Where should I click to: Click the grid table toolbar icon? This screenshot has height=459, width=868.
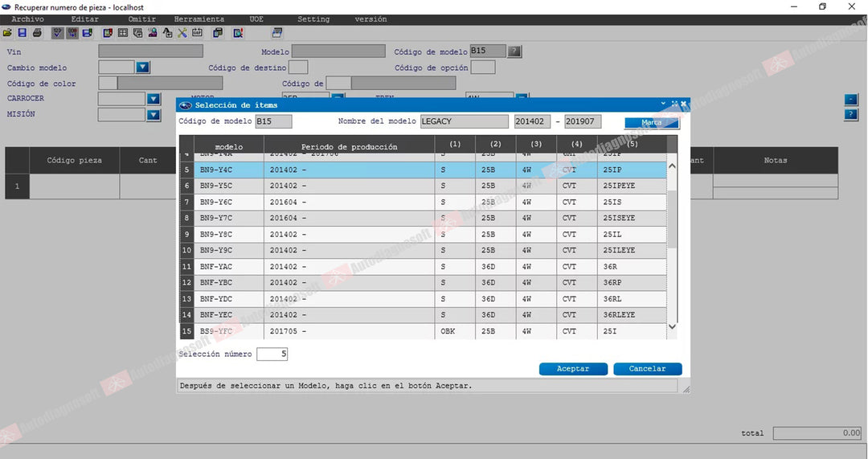(123, 33)
